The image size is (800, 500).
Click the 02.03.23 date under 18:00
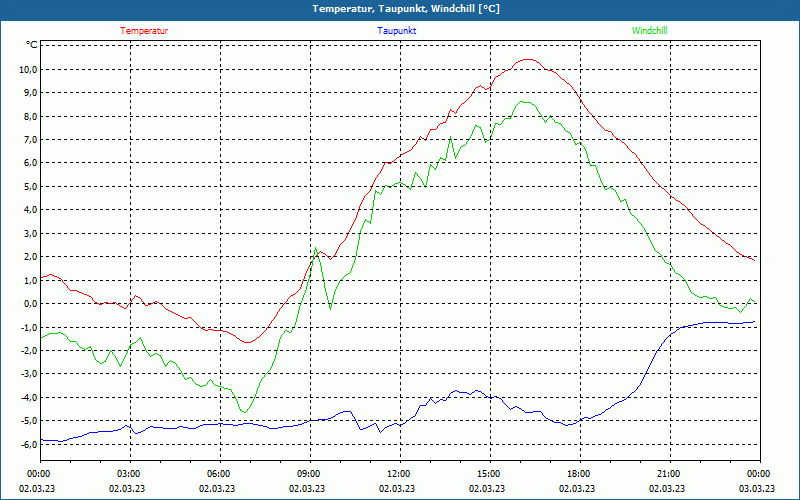click(x=577, y=488)
